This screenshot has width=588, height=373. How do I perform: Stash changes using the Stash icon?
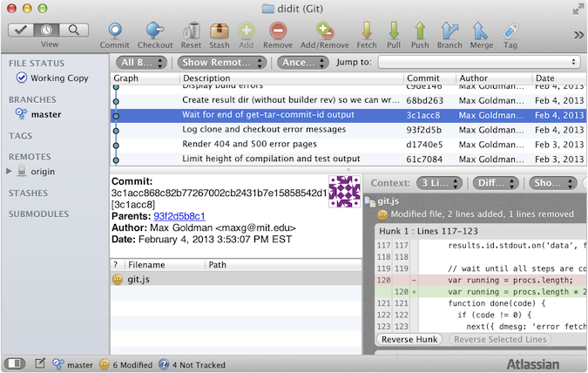point(220,33)
